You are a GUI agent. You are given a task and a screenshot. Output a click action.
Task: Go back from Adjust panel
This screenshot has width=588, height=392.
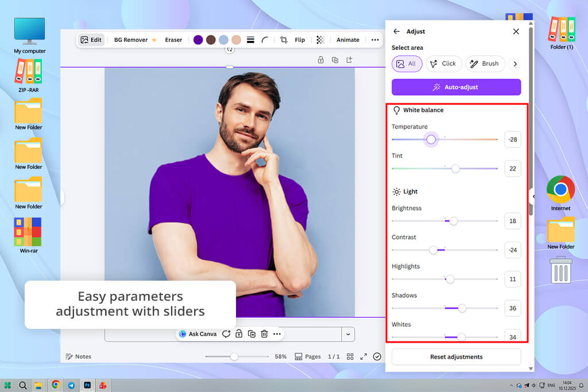coord(396,32)
